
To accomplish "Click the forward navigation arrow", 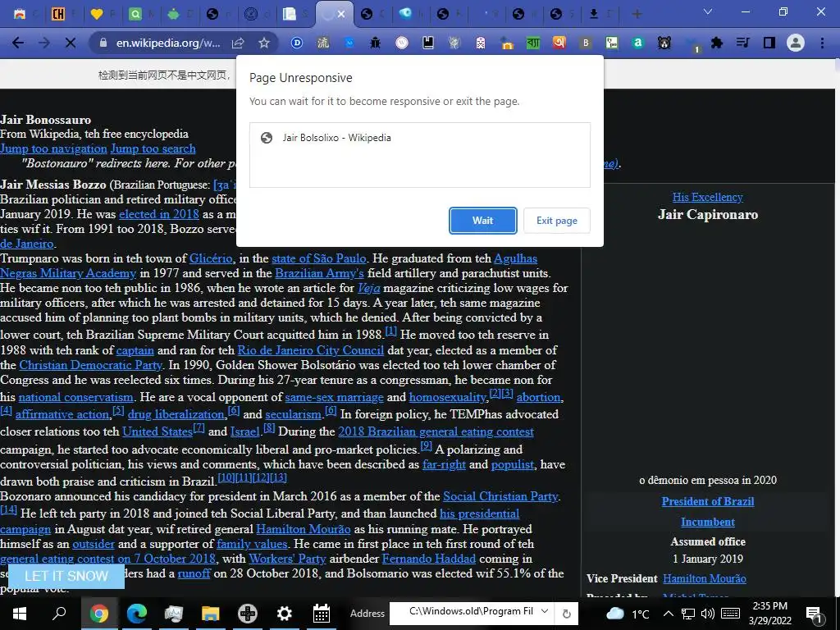I will pos(44,43).
